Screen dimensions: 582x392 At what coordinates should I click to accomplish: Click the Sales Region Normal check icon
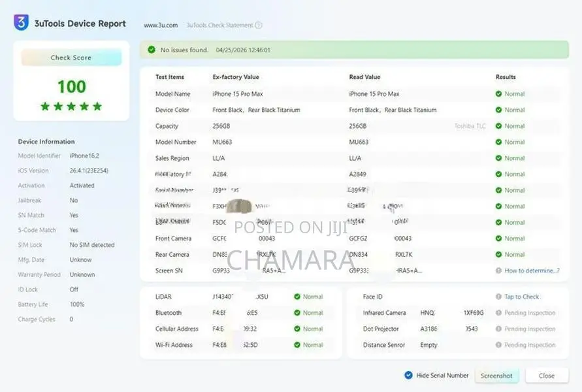498,158
